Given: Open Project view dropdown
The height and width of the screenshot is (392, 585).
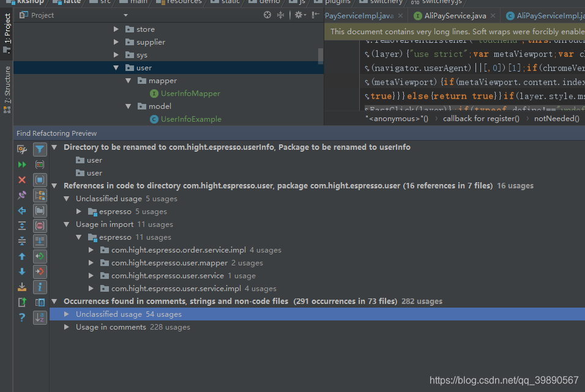Looking at the screenshot, I should point(125,15).
